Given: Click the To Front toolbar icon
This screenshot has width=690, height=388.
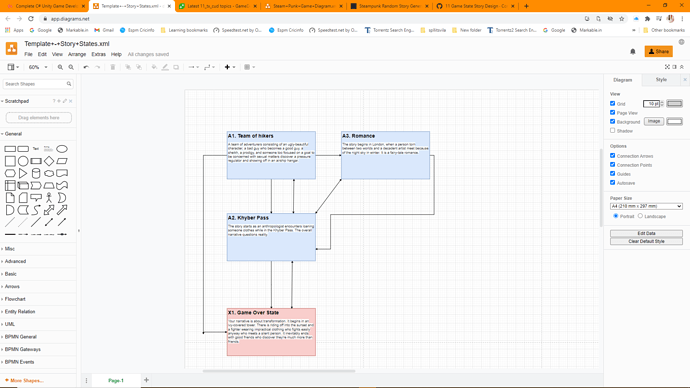Looking at the screenshot, I should pos(128,67).
